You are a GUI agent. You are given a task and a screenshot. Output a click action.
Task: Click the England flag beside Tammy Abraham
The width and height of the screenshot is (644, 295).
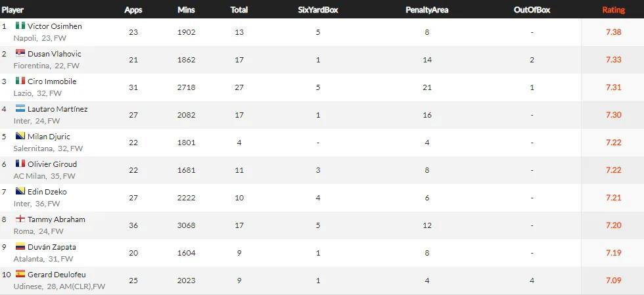pos(20,219)
